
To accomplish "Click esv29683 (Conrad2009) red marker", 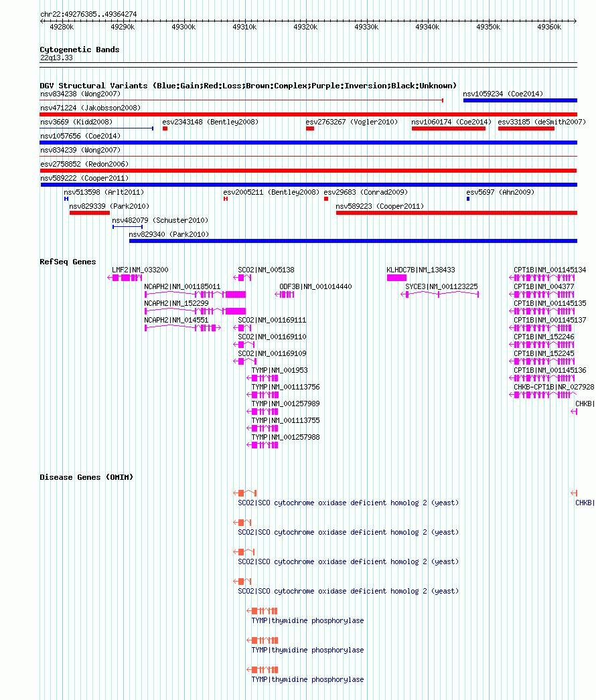I will pyautogui.click(x=326, y=199).
